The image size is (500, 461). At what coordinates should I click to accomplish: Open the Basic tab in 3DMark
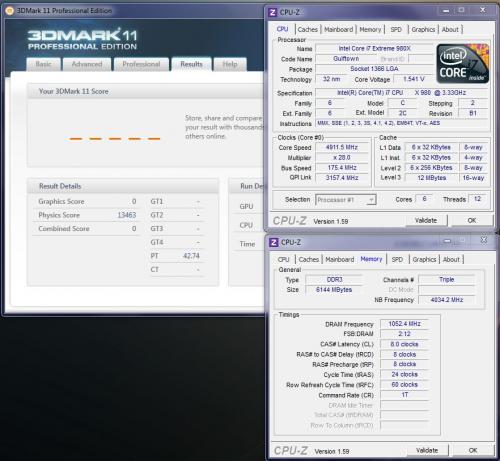pos(44,64)
